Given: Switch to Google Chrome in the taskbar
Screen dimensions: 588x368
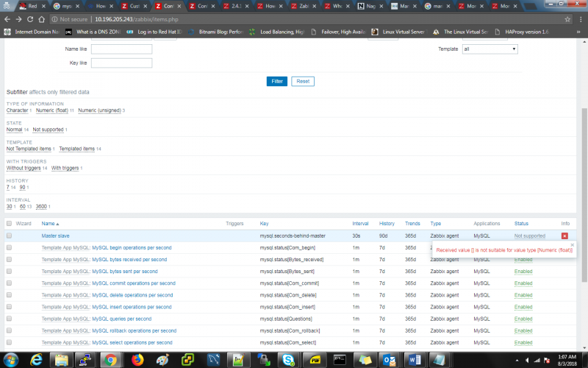Looking at the screenshot, I should pos(110,360).
